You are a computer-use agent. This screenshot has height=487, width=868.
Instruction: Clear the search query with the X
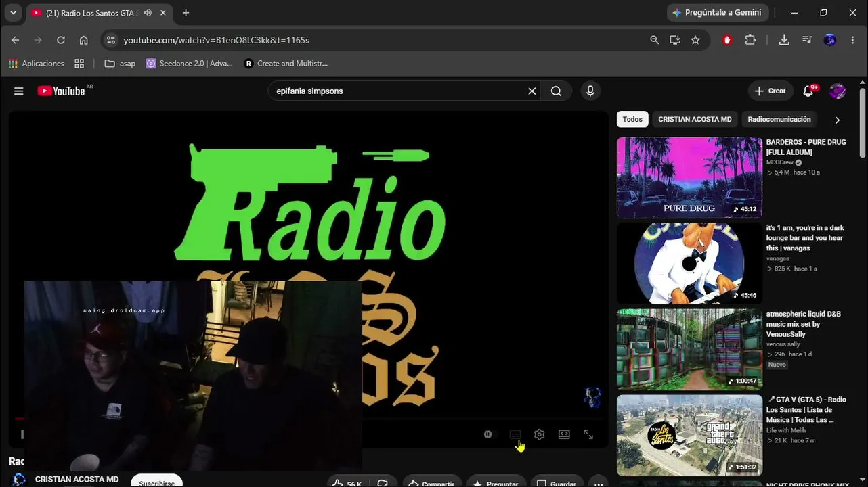(532, 91)
